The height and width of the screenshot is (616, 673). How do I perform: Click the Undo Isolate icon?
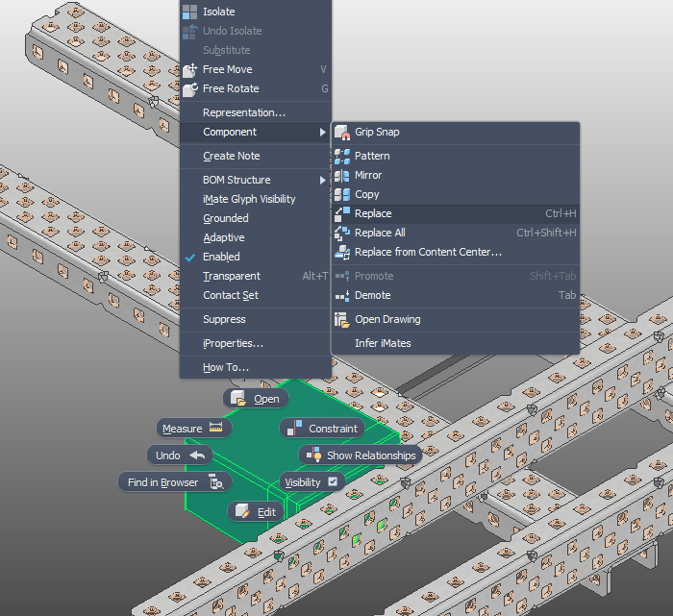[189, 32]
